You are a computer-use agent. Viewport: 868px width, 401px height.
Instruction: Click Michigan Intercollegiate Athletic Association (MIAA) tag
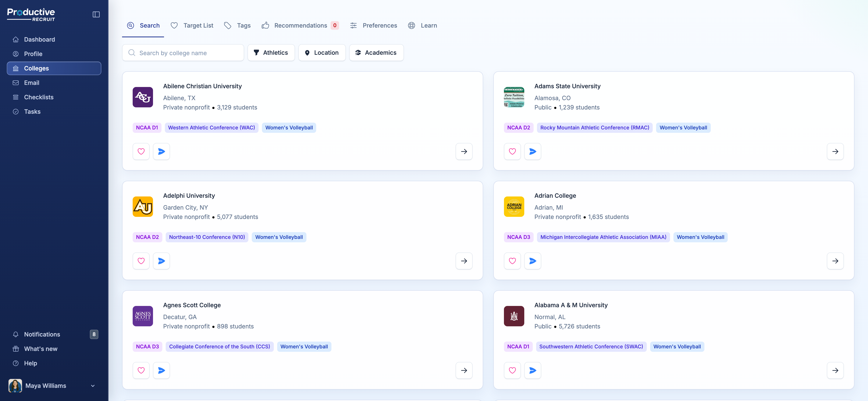pyautogui.click(x=604, y=237)
